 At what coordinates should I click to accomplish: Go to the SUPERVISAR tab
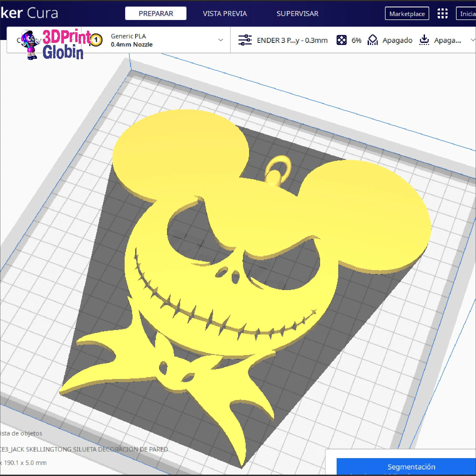point(297,13)
